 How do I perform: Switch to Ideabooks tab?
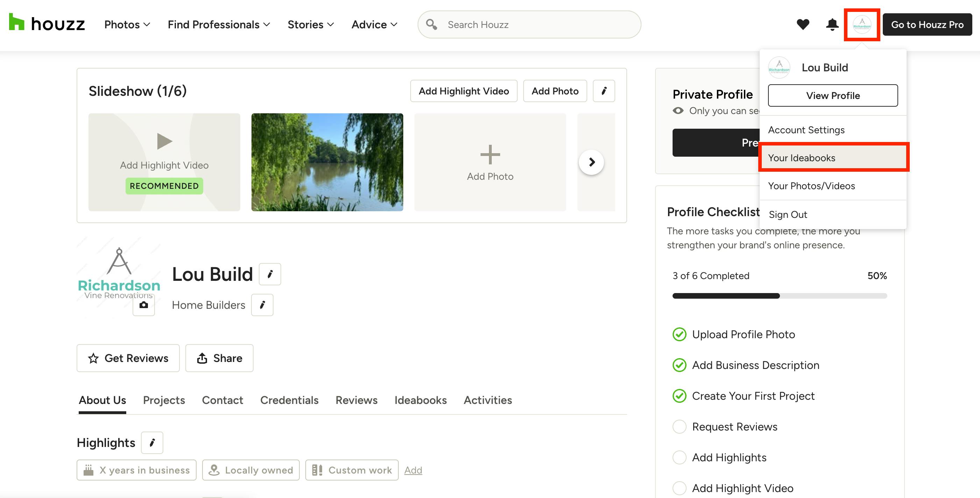point(420,400)
